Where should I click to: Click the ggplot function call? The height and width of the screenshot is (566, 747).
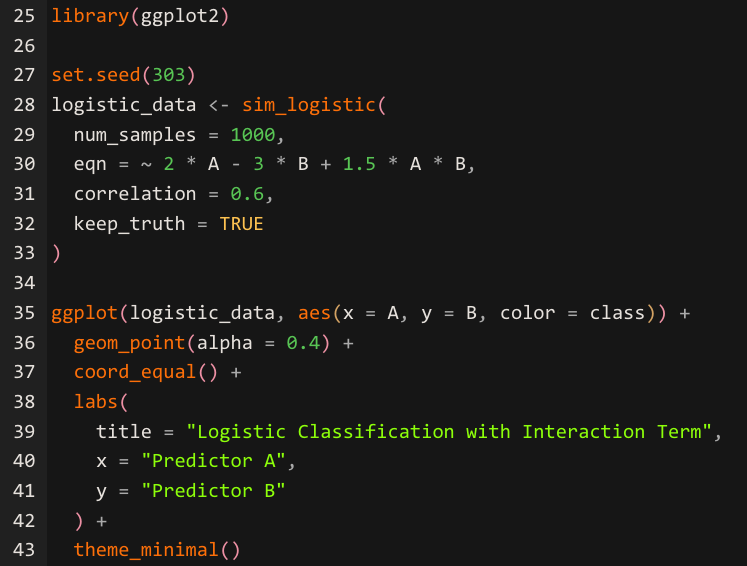click(x=84, y=313)
